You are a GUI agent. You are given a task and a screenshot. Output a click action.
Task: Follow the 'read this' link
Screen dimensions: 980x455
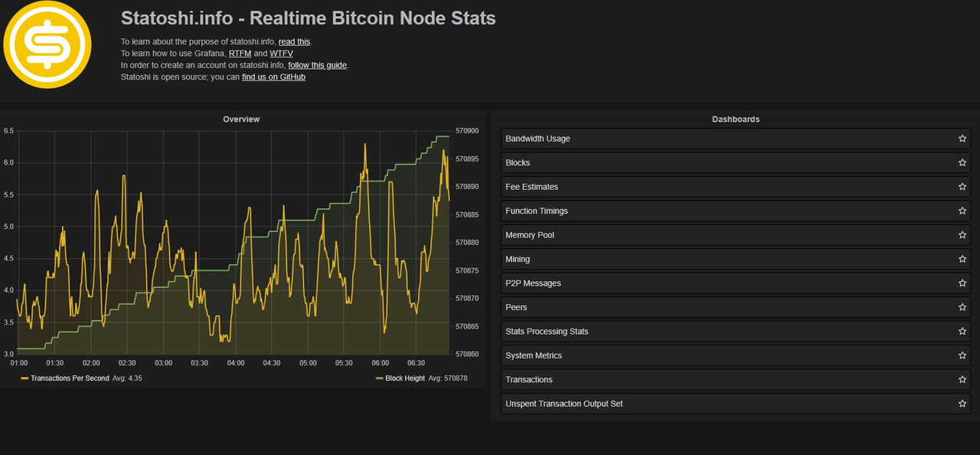[x=294, y=41]
